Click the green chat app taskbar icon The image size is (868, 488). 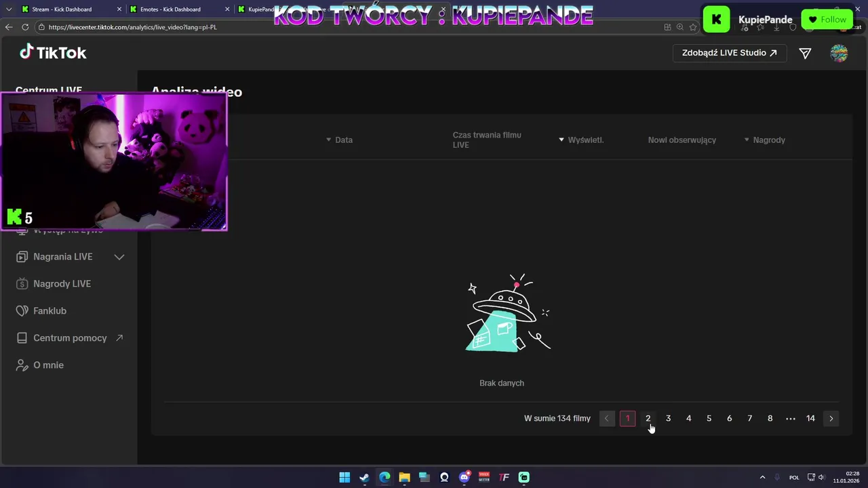(524, 477)
